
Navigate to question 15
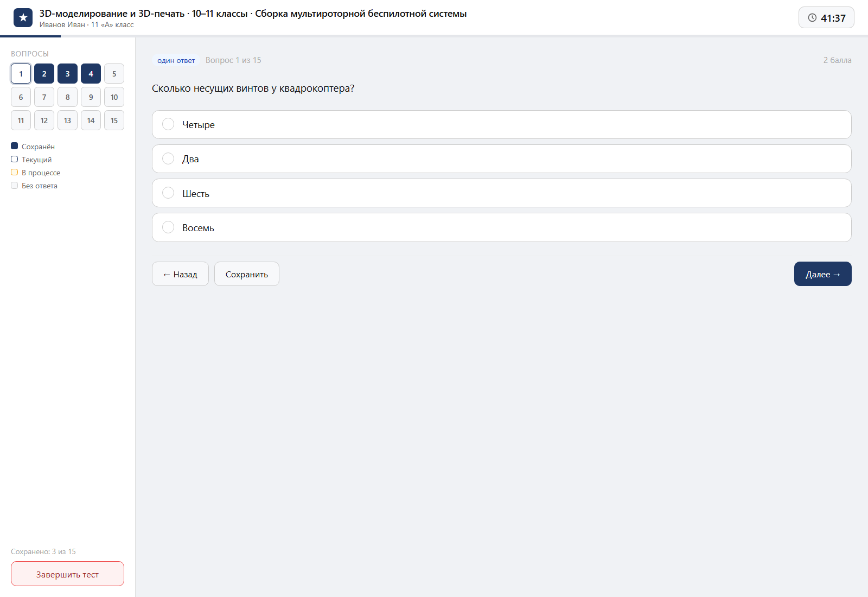pos(114,120)
